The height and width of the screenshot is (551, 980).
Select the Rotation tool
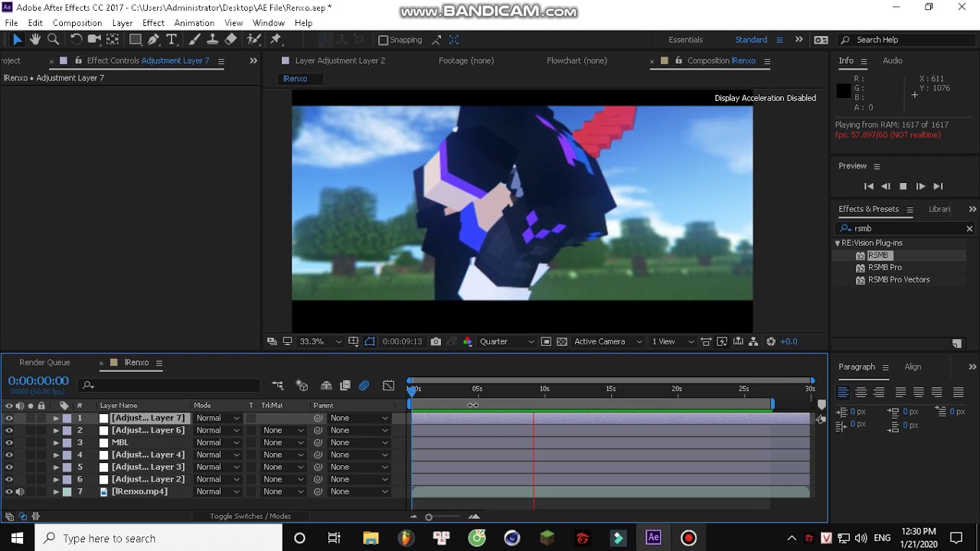(76, 40)
